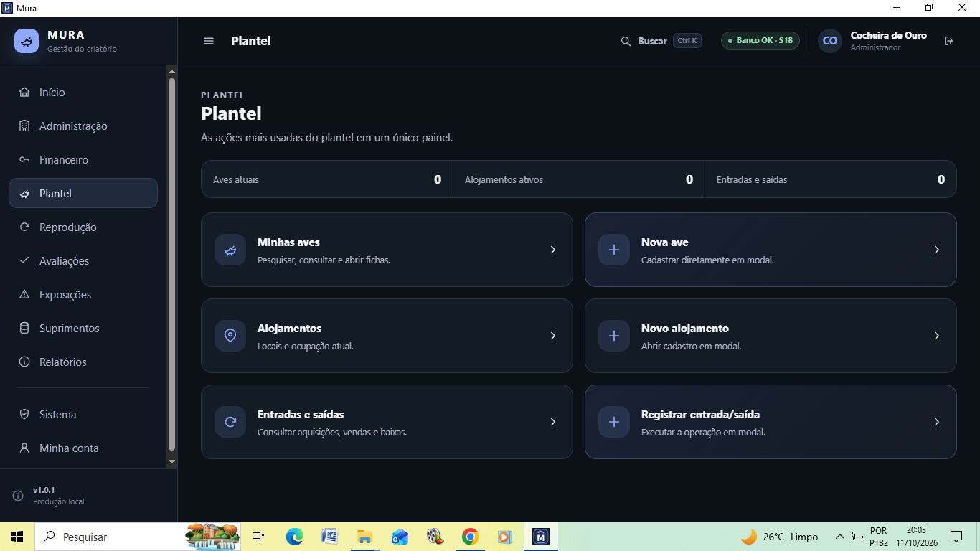
Task: Click the logout icon beside Cocheira de Ouro
Action: 948,41
